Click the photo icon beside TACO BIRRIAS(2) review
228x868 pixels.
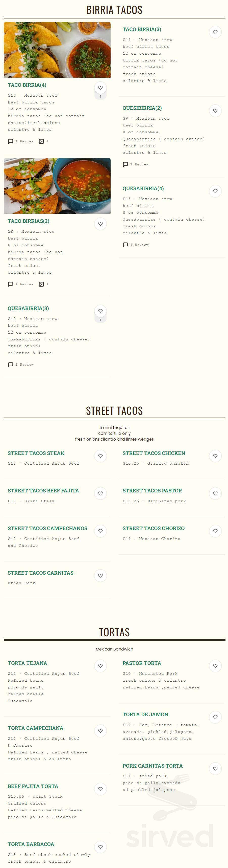[x=42, y=284]
